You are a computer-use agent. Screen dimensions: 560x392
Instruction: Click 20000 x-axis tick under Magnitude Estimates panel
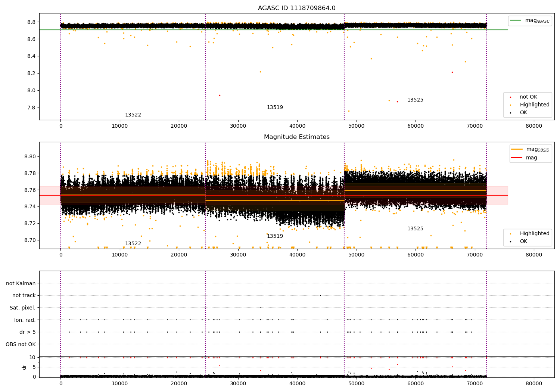[x=179, y=255]
